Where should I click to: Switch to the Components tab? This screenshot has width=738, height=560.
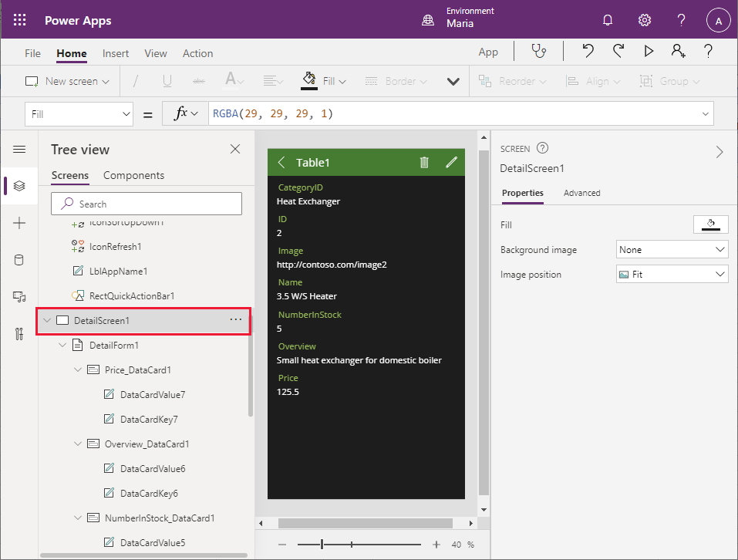[133, 175]
